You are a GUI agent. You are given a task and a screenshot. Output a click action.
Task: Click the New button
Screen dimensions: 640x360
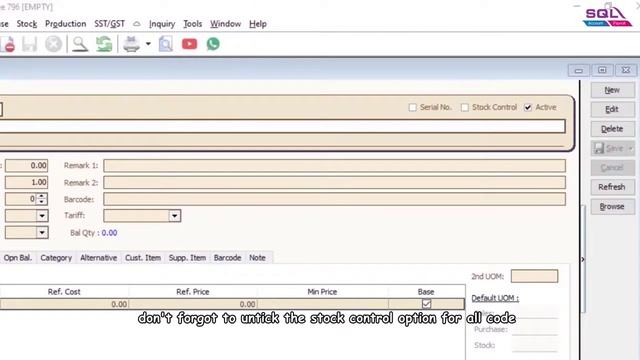pos(612,90)
